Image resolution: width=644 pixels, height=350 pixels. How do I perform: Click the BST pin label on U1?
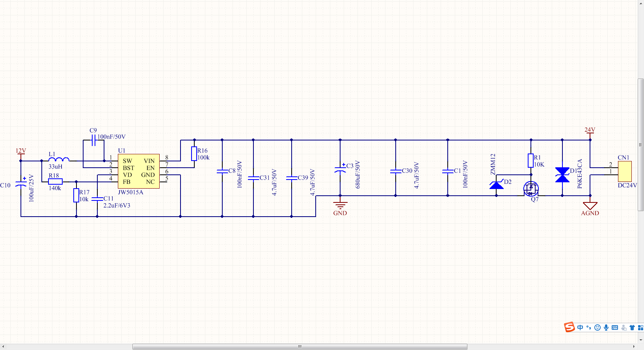(x=128, y=168)
